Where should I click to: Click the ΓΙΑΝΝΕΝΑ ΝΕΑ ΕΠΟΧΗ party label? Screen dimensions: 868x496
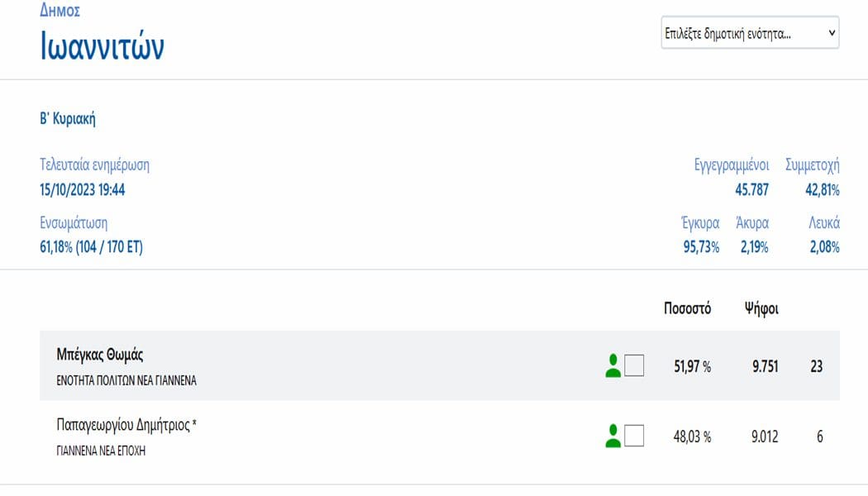point(101,451)
